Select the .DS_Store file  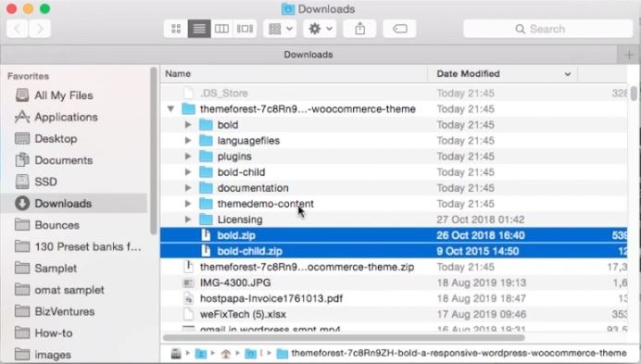coord(394,94)
